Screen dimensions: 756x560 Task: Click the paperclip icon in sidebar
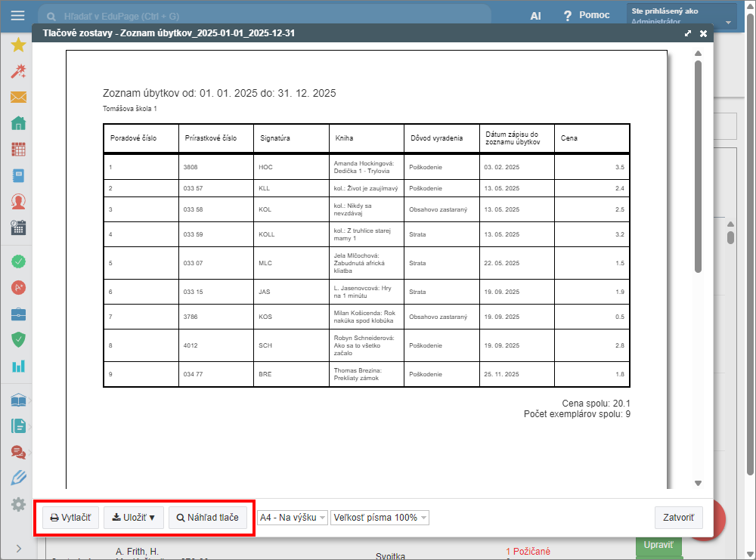[18, 478]
